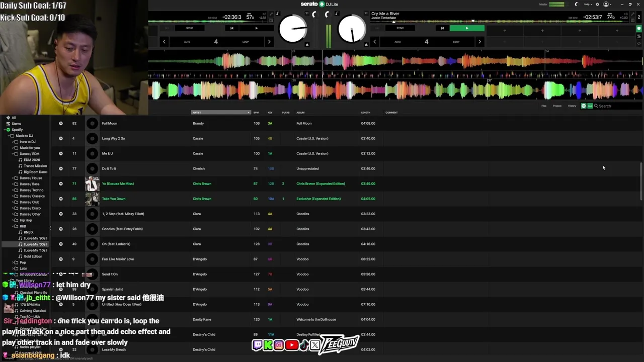This screenshot has height=362, width=644.
Task: Toggle the Spotify search source icon
Action: (584, 106)
